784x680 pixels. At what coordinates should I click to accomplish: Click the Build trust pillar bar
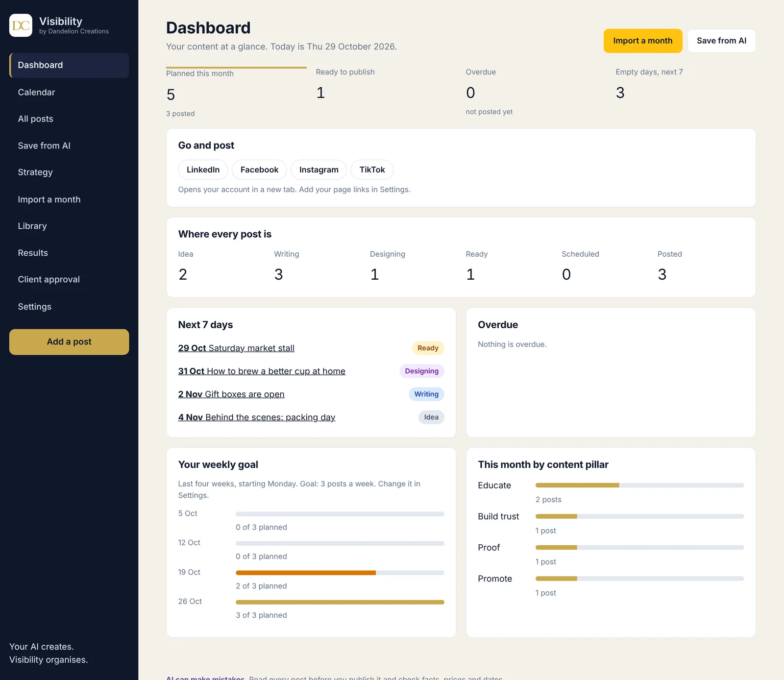click(639, 516)
